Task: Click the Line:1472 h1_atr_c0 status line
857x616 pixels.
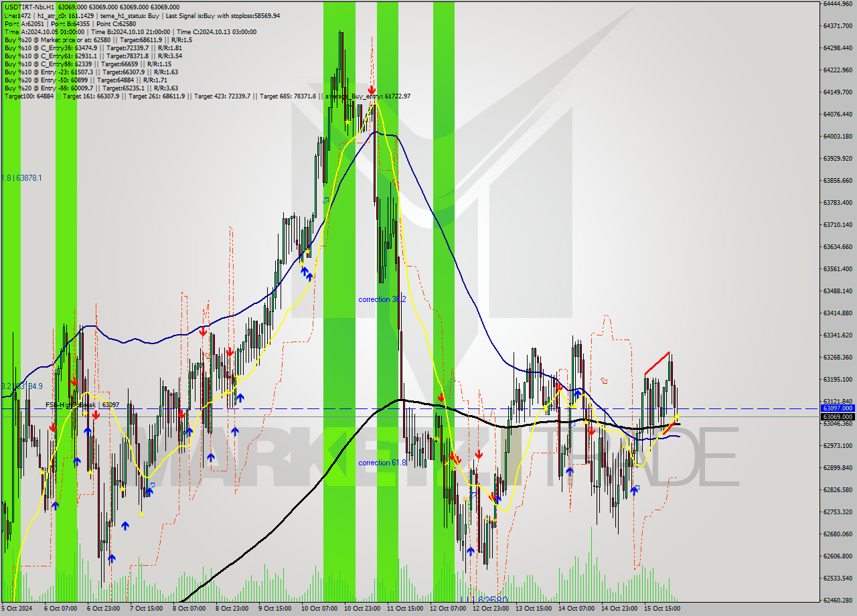Action: (x=142, y=15)
